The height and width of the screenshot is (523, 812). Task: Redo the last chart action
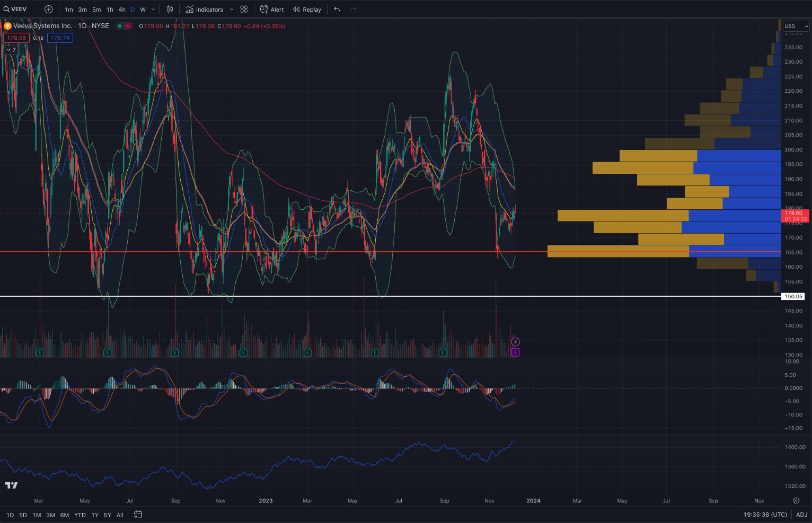pos(354,9)
